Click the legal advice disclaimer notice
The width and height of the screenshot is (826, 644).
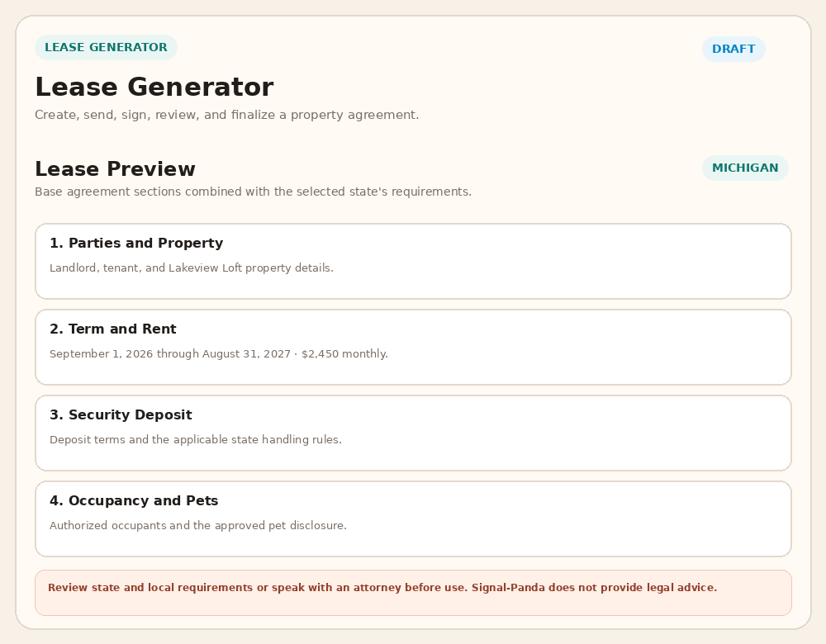click(413, 592)
